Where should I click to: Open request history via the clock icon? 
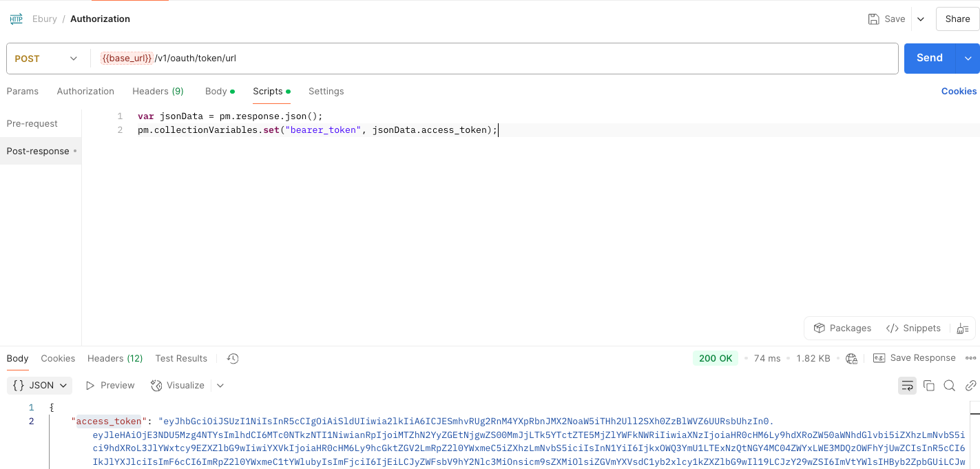(232, 358)
